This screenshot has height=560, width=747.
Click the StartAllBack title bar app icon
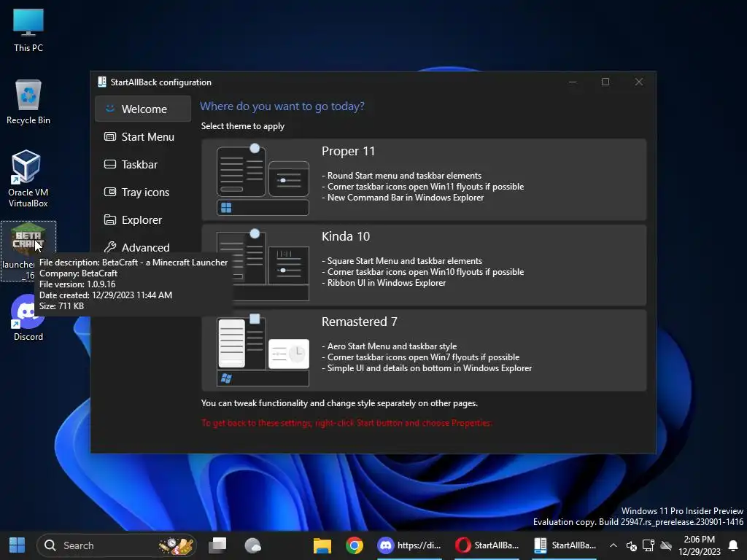click(x=102, y=82)
